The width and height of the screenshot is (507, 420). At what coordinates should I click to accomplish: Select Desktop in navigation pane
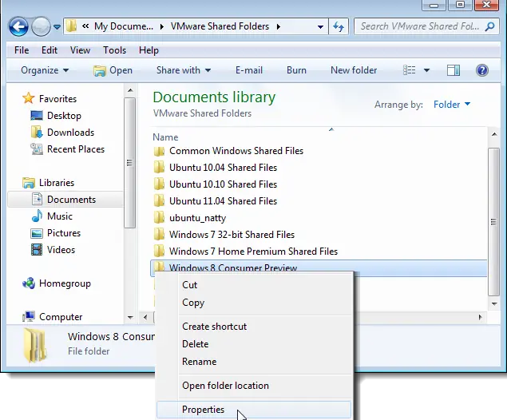point(56,116)
